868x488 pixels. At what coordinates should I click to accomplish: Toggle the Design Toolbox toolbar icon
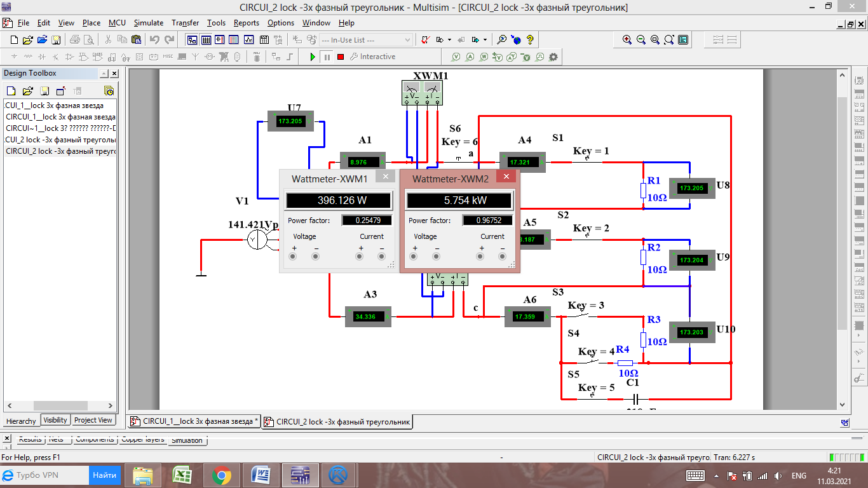[x=192, y=39]
